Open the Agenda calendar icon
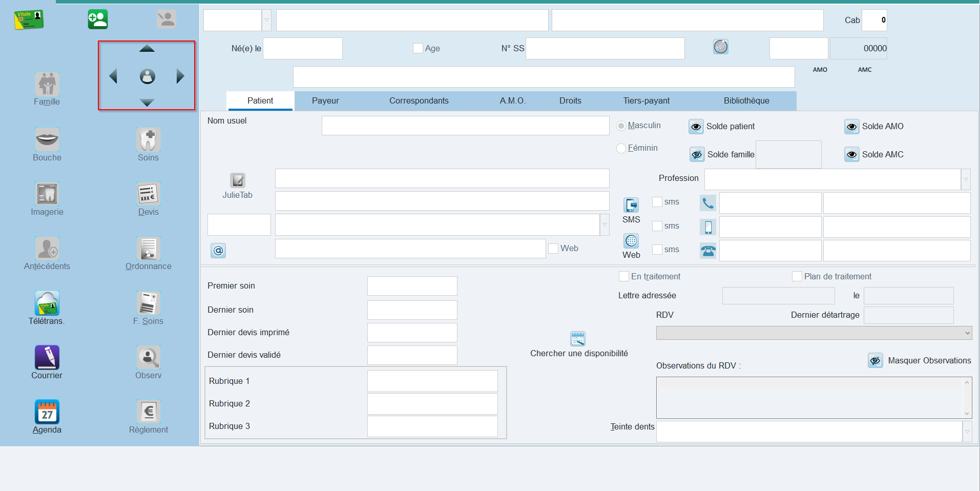This screenshot has width=980, height=491. [x=47, y=412]
